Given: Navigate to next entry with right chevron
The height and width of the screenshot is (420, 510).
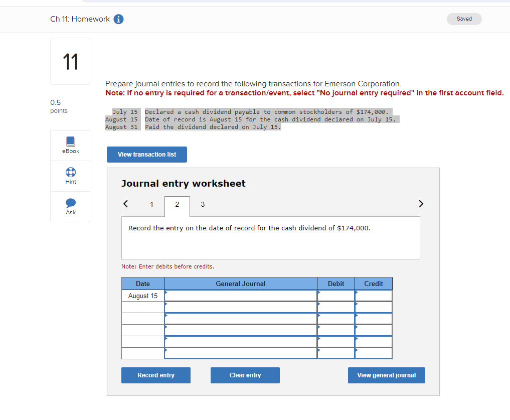Looking at the screenshot, I should click(x=421, y=204).
